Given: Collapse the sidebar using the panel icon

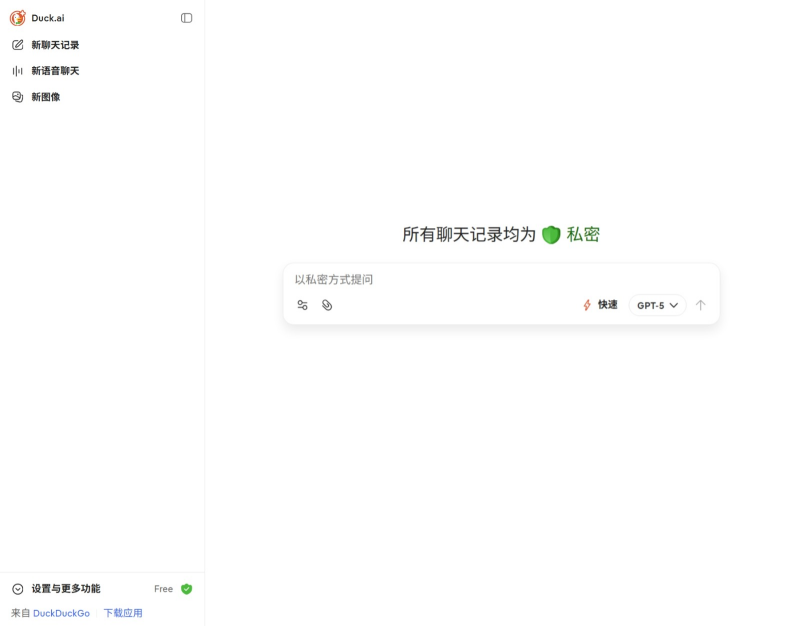Looking at the screenshot, I should [186, 18].
